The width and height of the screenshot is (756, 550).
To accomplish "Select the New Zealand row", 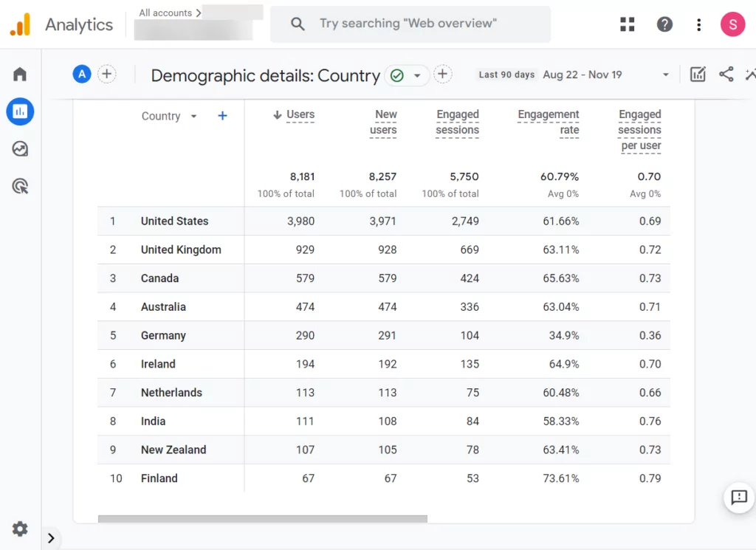I will 384,450.
